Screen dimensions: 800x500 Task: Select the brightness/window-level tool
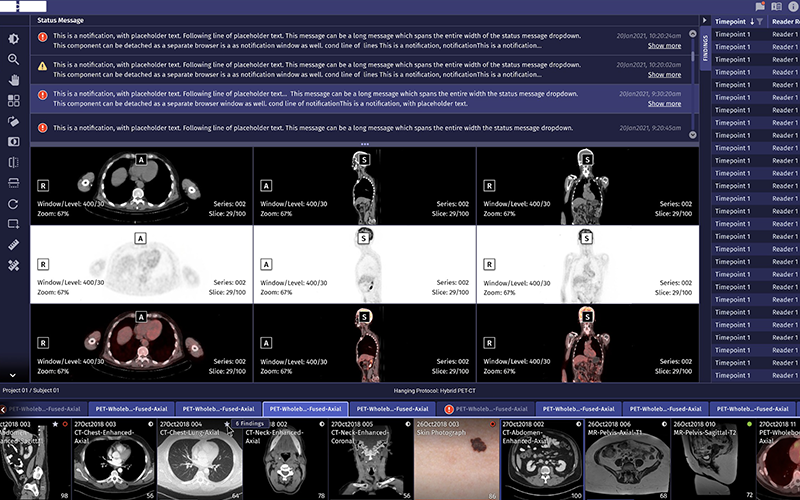pos(14,38)
